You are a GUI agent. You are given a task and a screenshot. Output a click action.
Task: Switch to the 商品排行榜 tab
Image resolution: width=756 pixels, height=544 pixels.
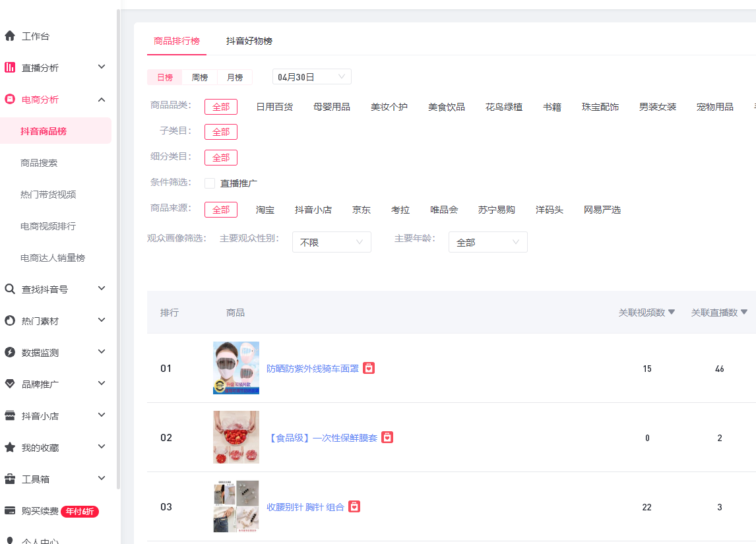[176, 41]
